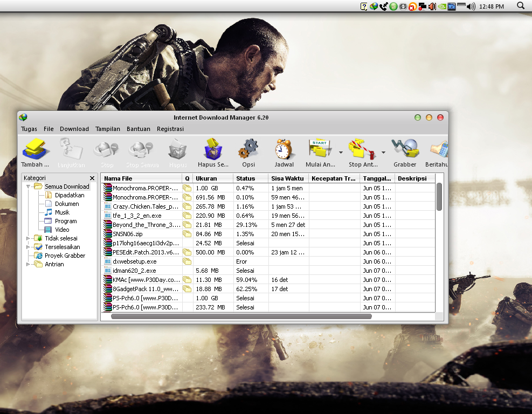Click the NVIDIA tray icon
The height and width of the screenshot is (414, 532).
(x=442, y=6)
